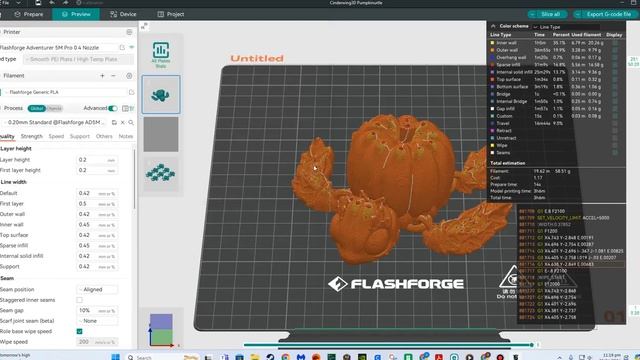The image size is (640, 360).
Task: Open the Project tab
Action: [x=171, y=14]
